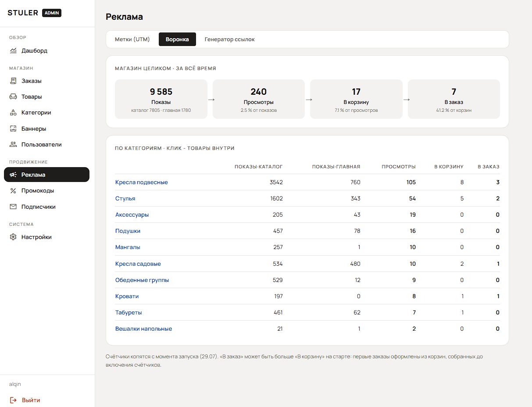532x407 pixels.
Task: Click the Пользователи people icon
Action: pyautogui.click(x=13, y=145)
